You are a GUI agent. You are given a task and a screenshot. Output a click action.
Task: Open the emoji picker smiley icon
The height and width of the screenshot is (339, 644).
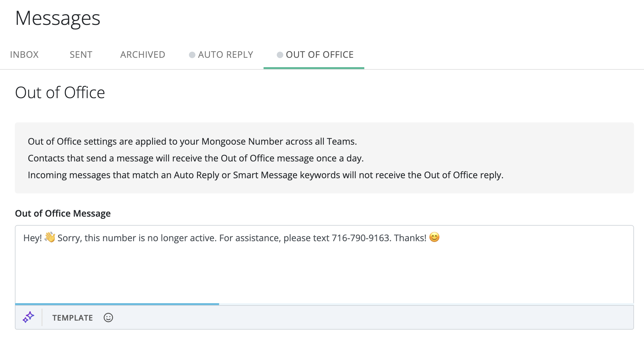[x=108, y=318]
